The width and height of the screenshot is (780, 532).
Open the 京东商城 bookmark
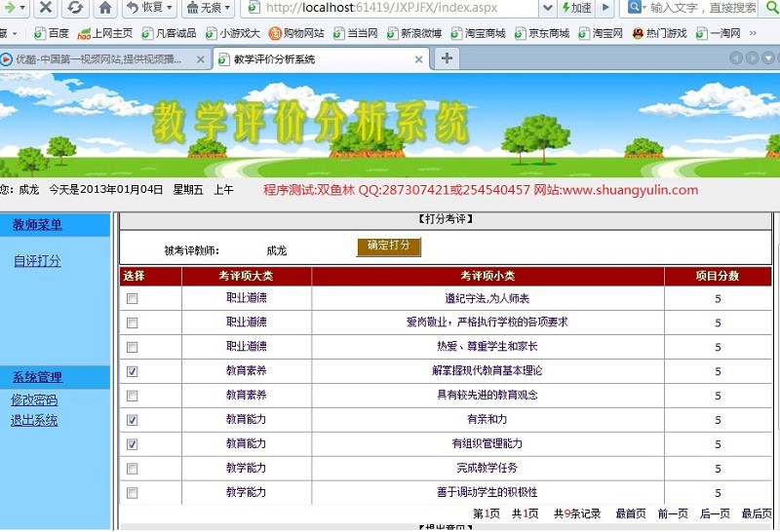(x=541, y=33)
